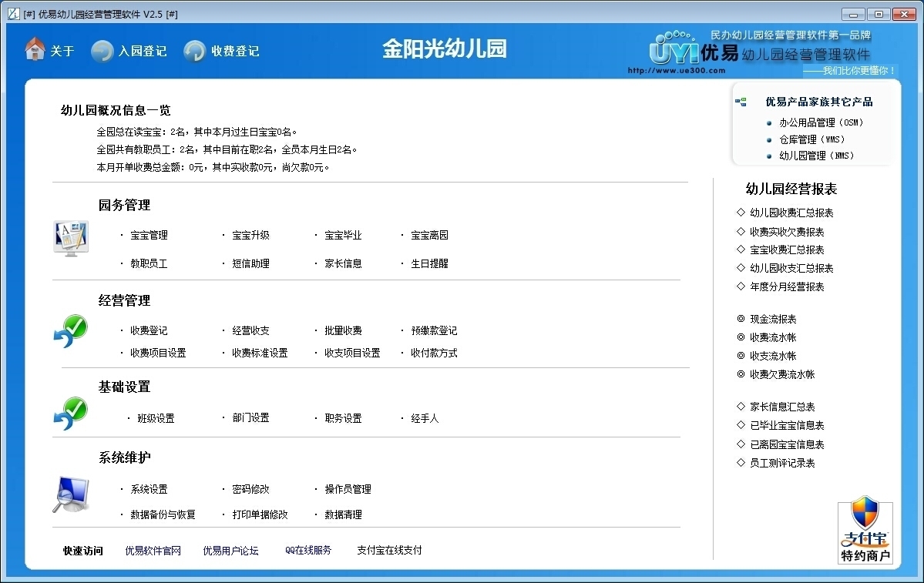Open 收支项目设置

[352, 353]
